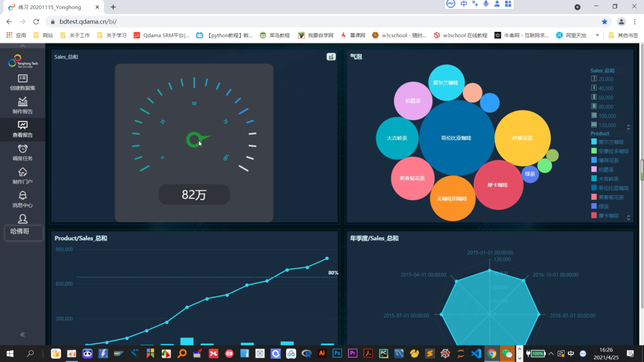Open the 其他书签 folder

[623, 35]
